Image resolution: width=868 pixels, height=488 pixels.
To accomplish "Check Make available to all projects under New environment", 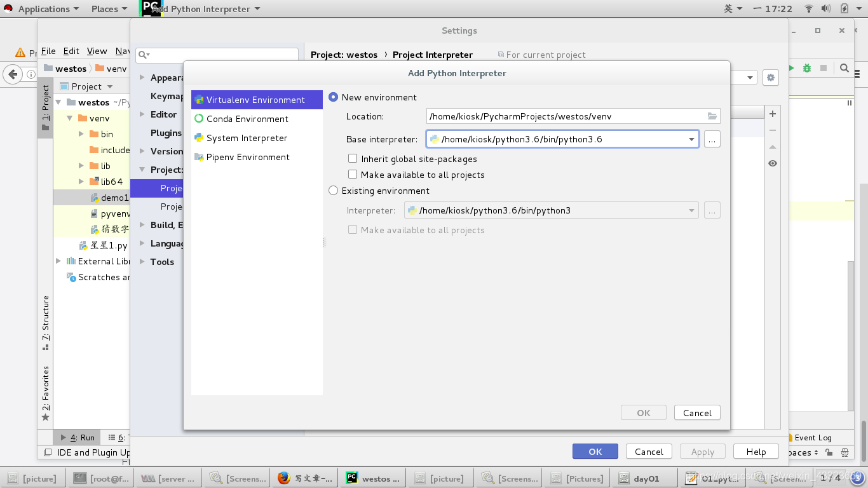I will 353,175.
